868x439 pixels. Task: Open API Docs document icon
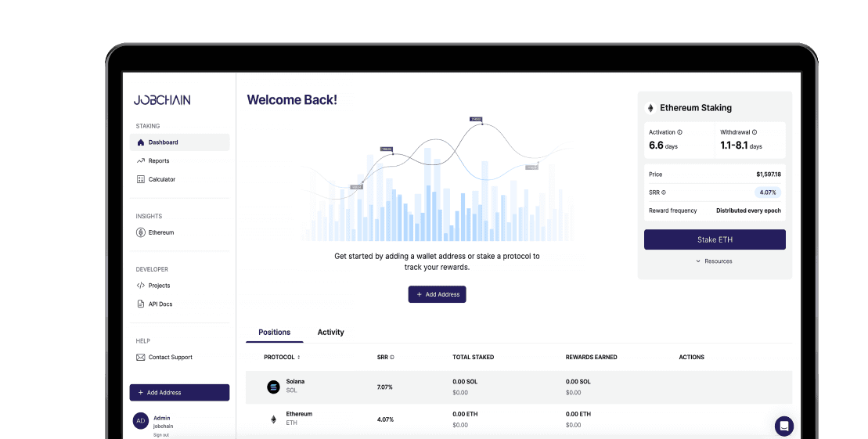141,304
